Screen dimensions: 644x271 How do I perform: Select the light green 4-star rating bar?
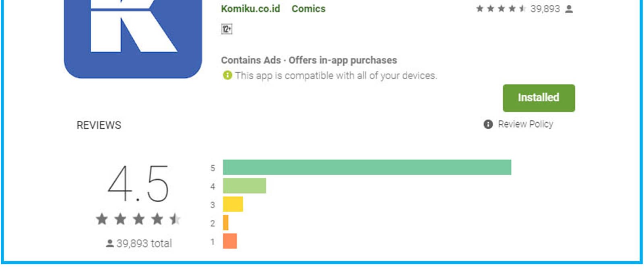pos(244,186)
